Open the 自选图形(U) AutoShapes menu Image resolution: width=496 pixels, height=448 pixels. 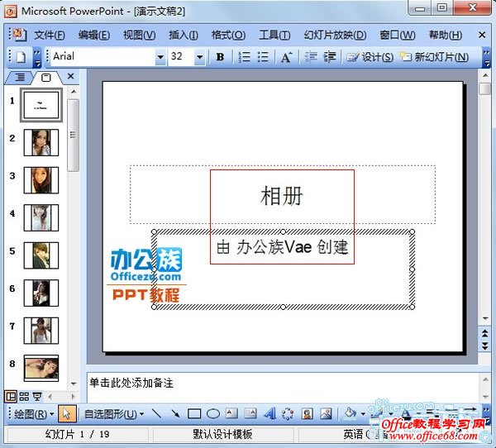114,413
